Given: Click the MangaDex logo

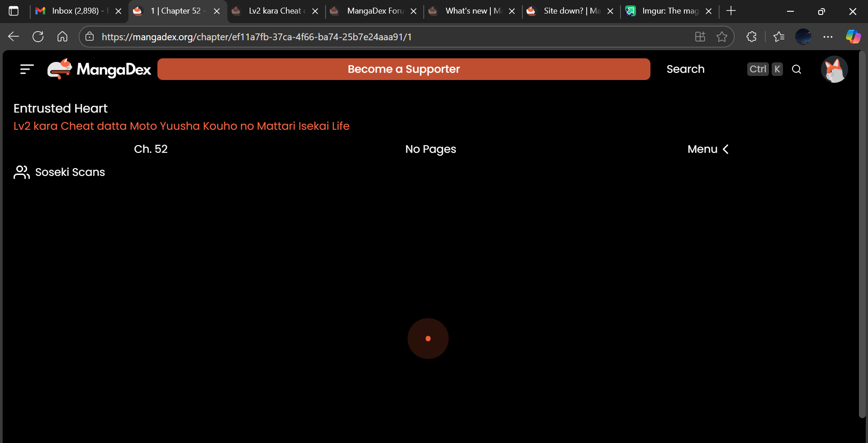Looking at the screenshot, I should pyautogui.click(x=100, y=69).
